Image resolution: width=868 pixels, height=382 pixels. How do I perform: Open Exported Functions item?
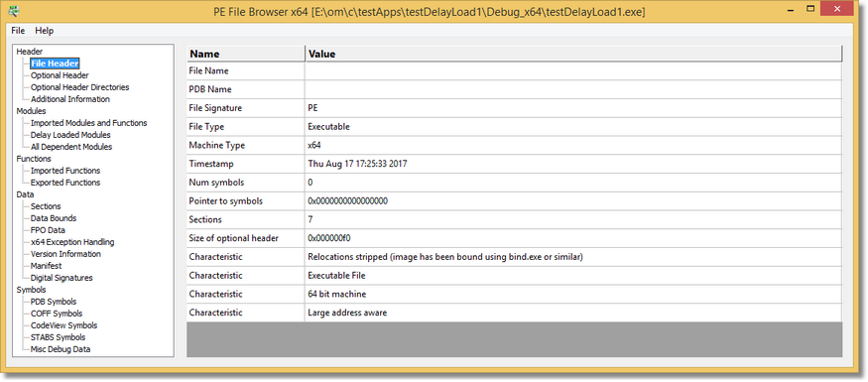click(x=65, y=183)
